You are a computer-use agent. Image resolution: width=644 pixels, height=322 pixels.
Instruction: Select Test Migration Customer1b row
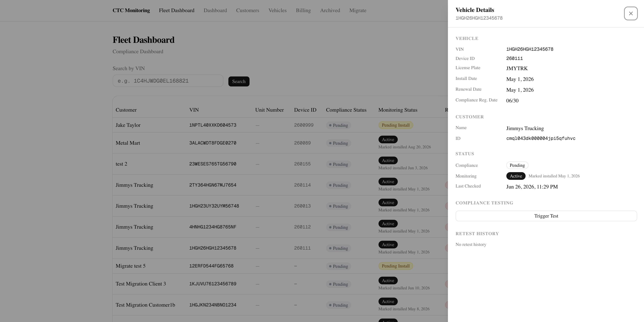(280, 305)
